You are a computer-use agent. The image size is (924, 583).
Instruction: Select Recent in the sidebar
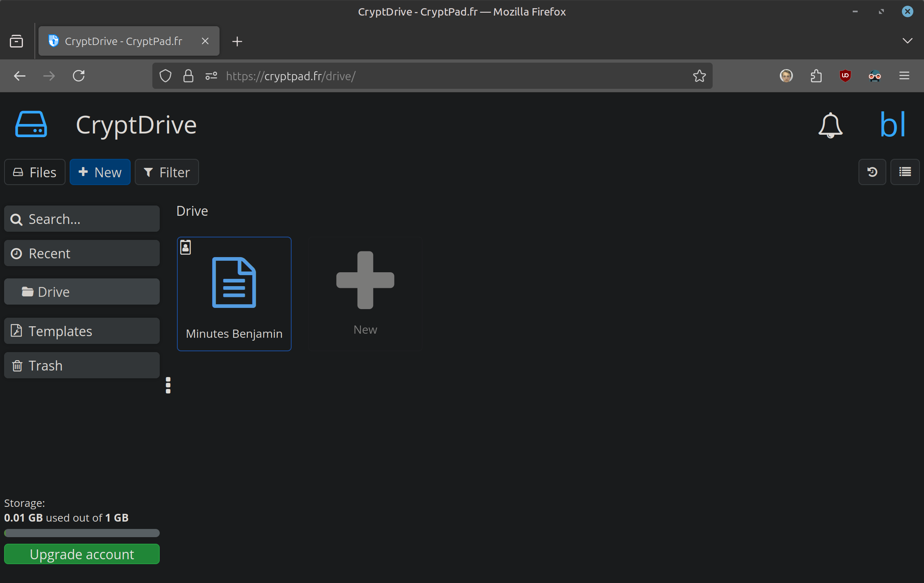click(x=82, y=253)
